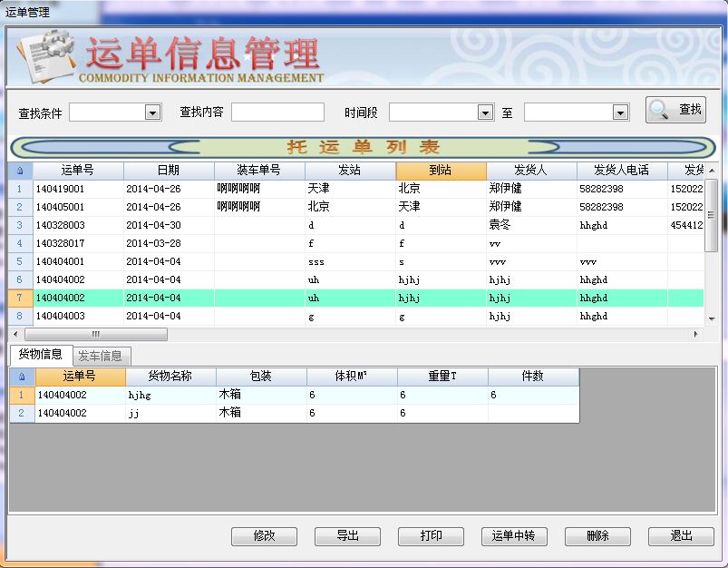
Task: Select the 货物信息 tab
Action: pyautogui.click(x=40, y=355)
